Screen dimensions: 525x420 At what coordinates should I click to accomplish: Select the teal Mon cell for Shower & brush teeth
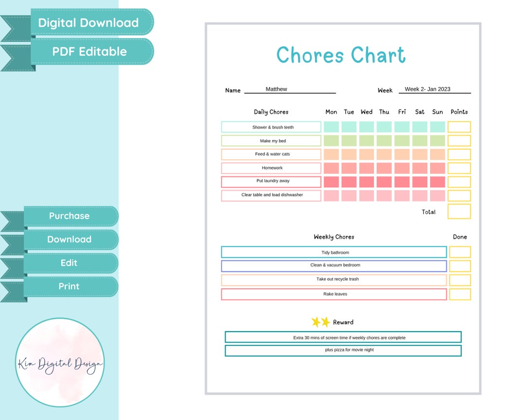pos(331,126)
